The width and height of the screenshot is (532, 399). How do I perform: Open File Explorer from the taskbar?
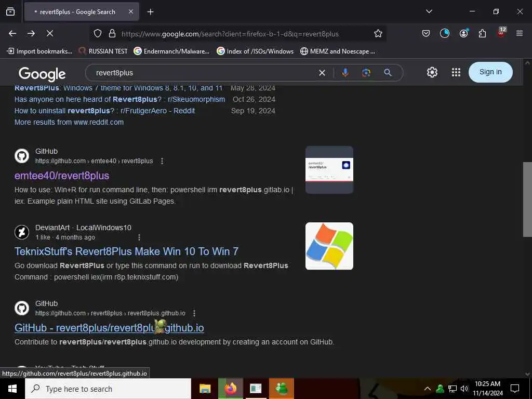click(x=205, y=389)
